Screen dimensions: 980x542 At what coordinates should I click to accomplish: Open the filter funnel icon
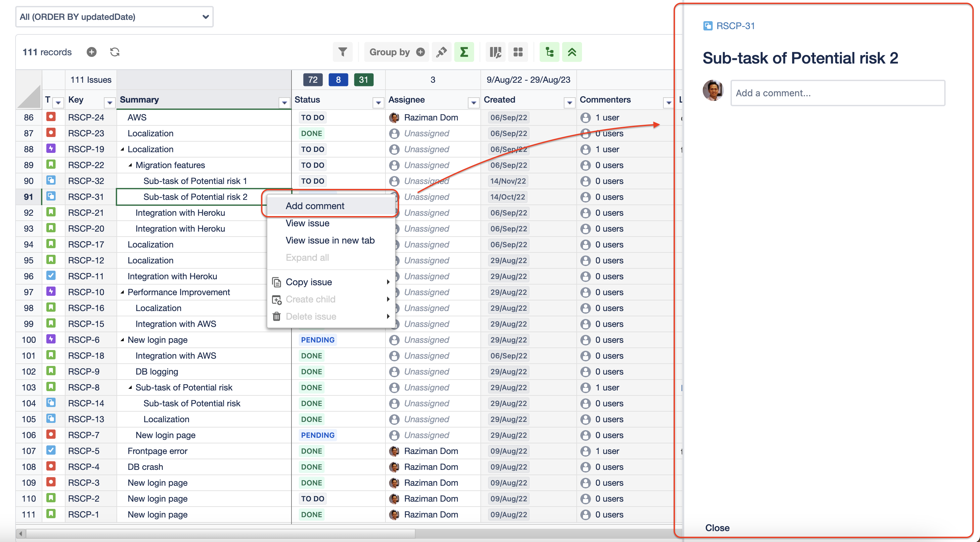342,52
